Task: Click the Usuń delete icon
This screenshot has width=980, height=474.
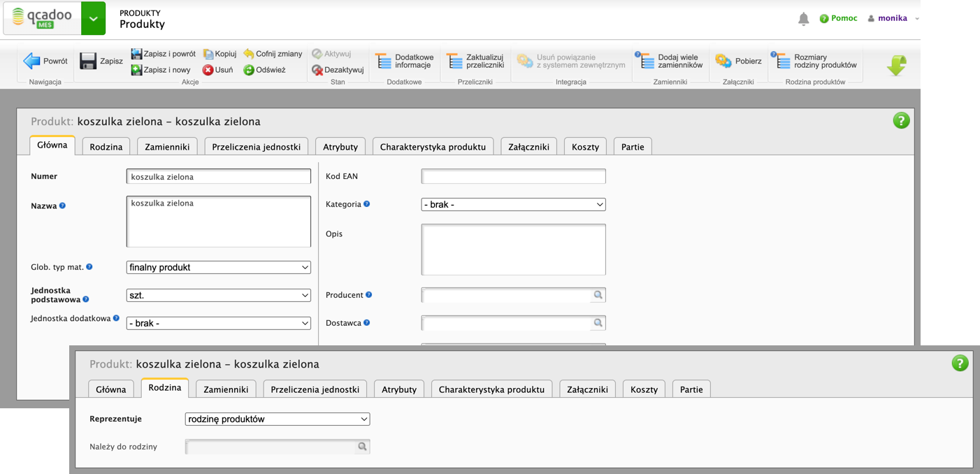Action: tap(208, 70)
